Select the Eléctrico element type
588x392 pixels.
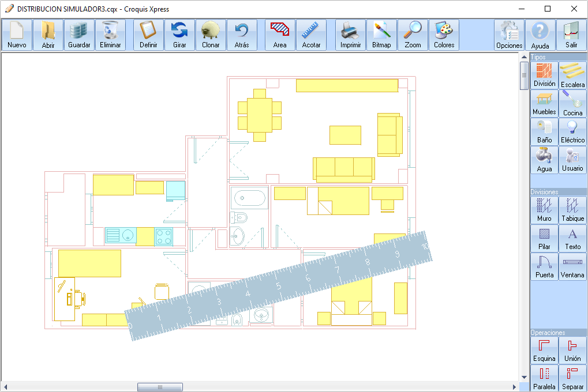pyautogui.click(x=572, y=132)
